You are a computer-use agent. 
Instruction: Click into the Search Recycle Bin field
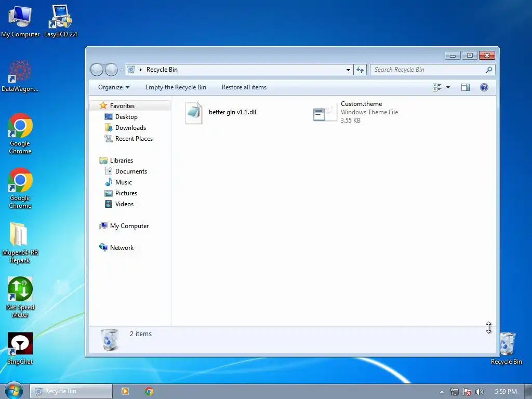[433, 70]
